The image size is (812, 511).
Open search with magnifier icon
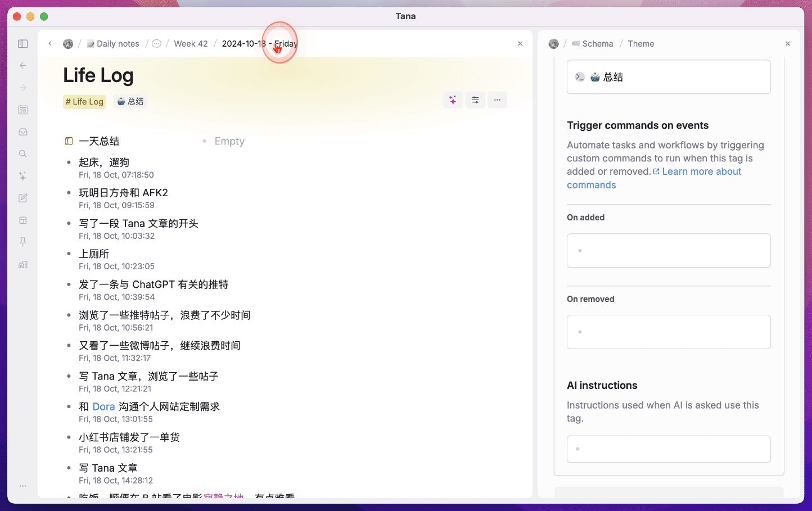(x=23, y=154)
